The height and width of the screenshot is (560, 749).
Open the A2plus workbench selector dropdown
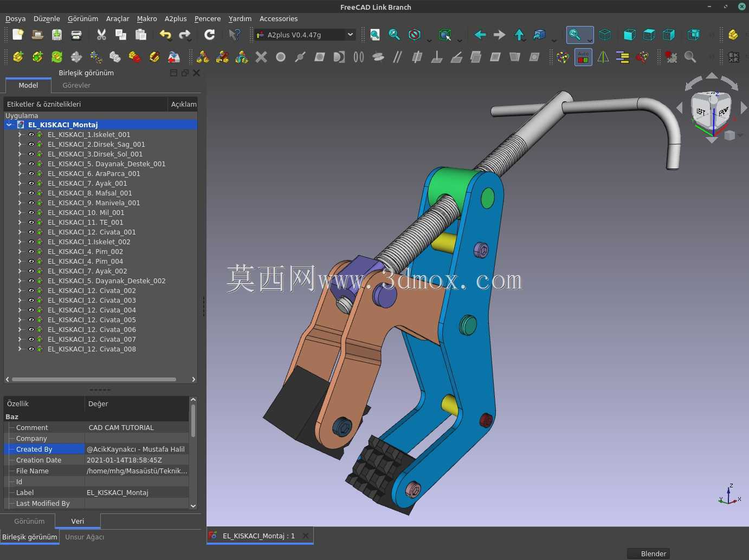[x=306, y=35]
